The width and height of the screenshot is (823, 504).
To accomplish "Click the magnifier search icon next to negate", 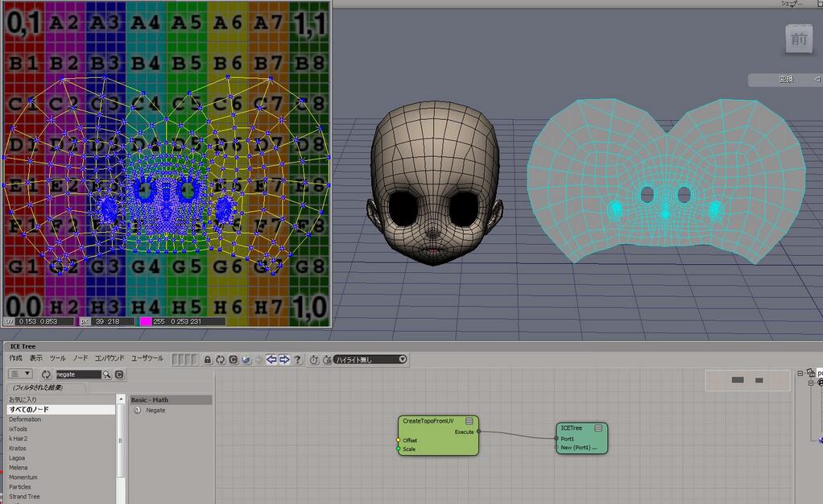I will [x=106, y=374].
